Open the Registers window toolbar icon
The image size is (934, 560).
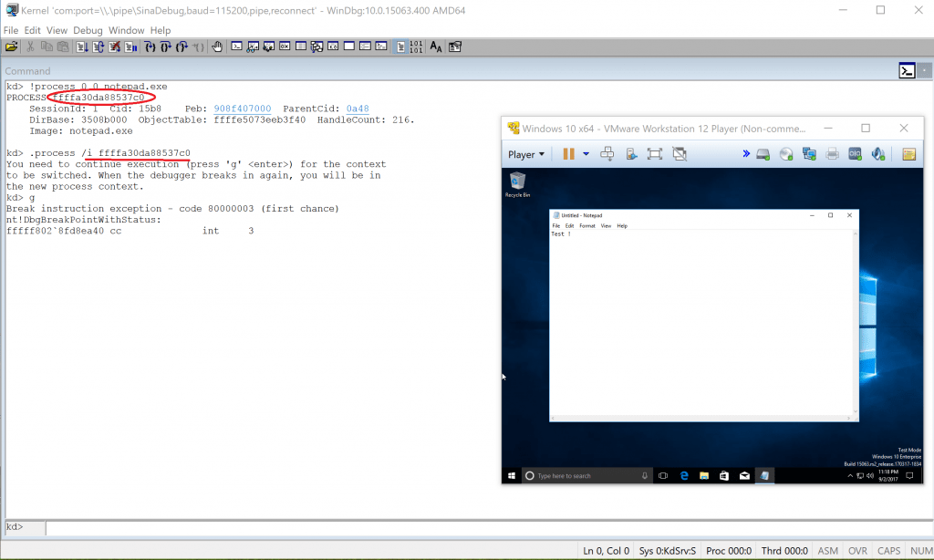click(285, 47)
